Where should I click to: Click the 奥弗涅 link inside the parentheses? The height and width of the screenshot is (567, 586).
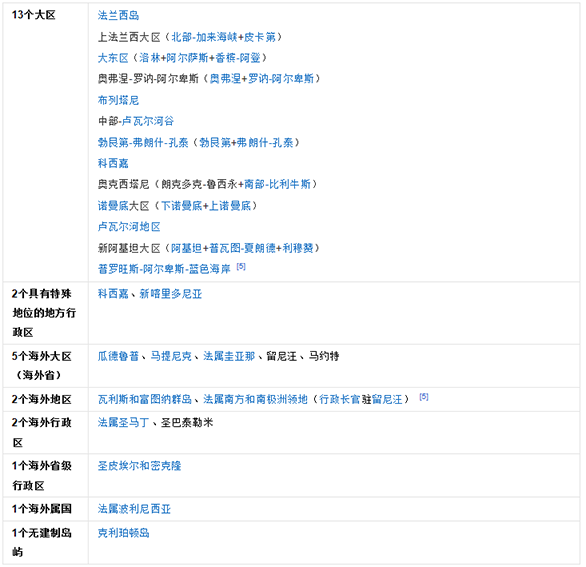click(225, 78)
